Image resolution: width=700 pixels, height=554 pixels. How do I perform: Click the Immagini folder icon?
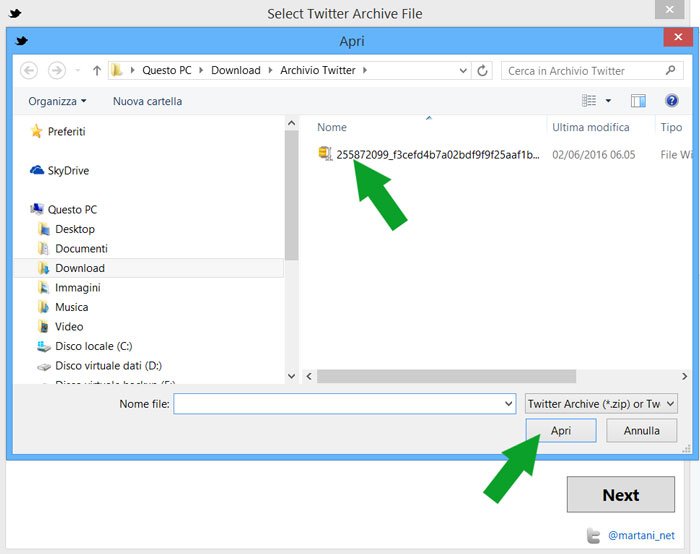click(44, 287)
